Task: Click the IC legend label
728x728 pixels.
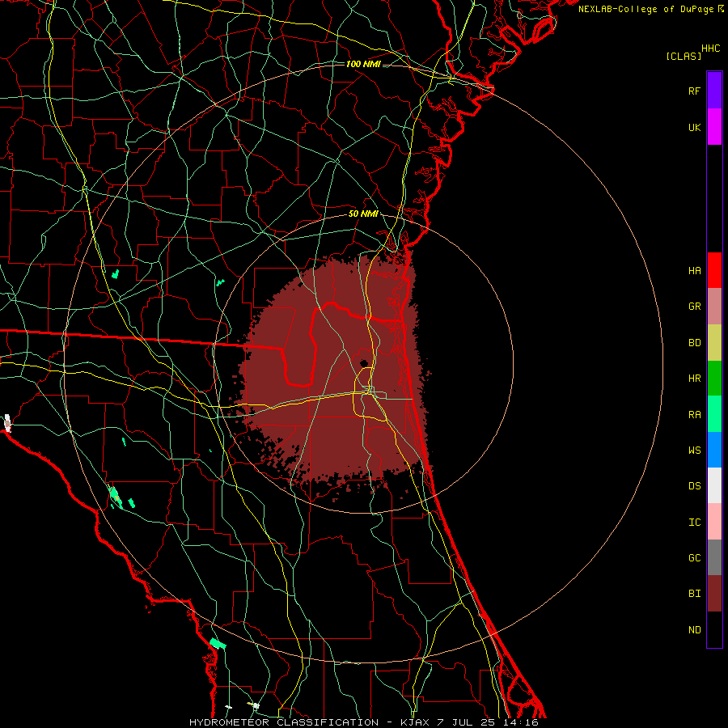Action: (694, 522)
